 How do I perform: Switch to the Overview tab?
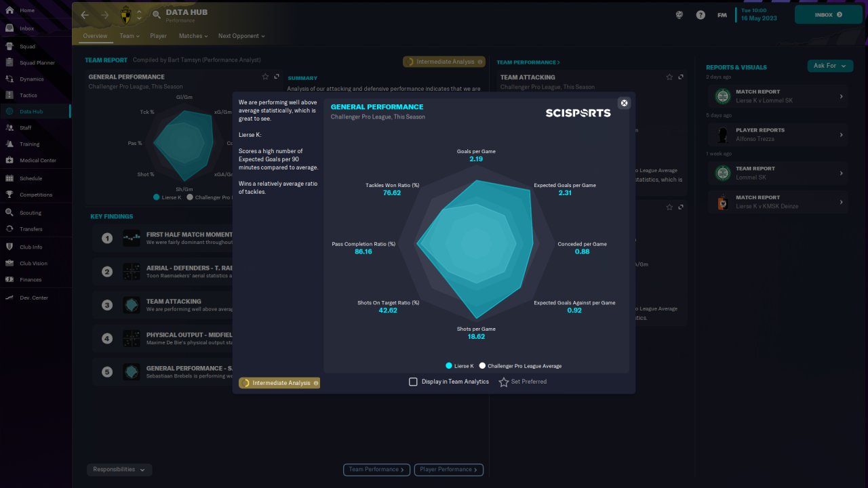pyautogui.click(x=95, y=36)
